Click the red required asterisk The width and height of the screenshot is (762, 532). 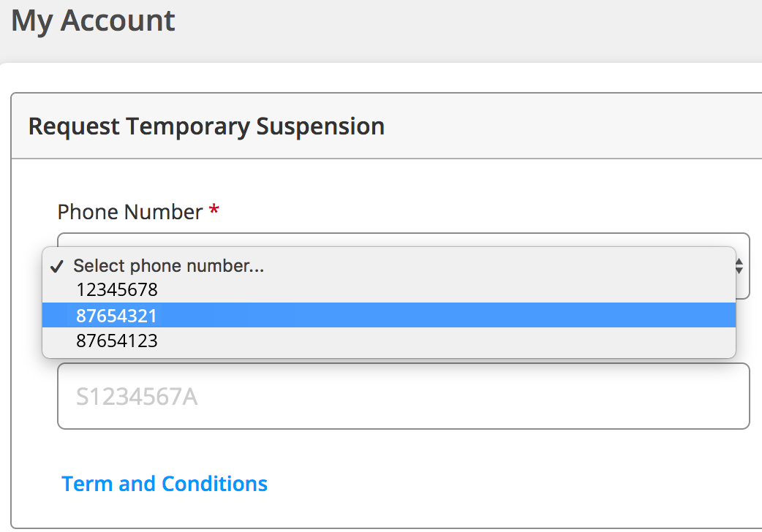pyautogui.click(x=214, y=212)
